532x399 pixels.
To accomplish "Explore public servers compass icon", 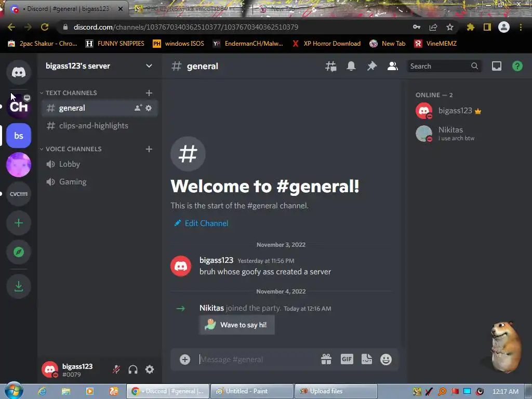I will point(19,252).
